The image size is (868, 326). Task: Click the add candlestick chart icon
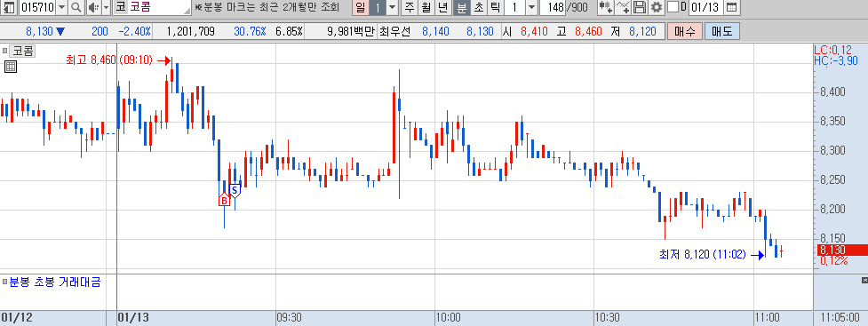click(x=606, y=8)
